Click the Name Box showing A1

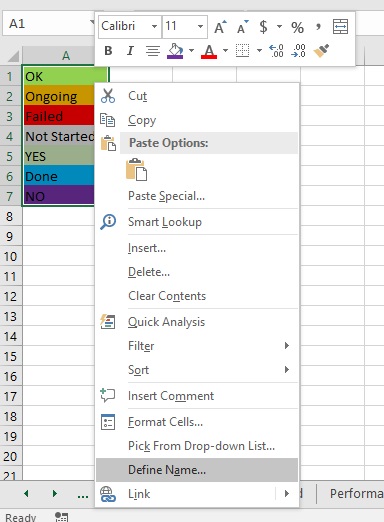click(x=48, y=24)
